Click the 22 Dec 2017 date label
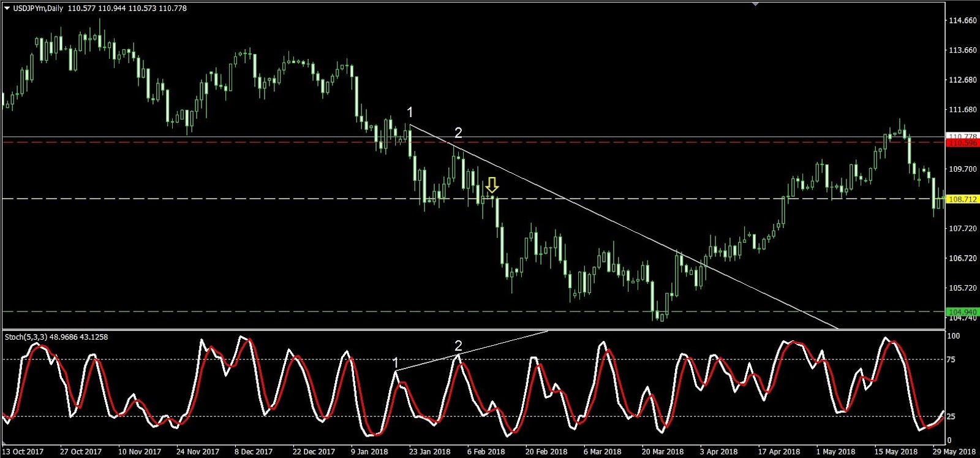The height and width of the screenshot is (458, 980). tap(314, 452)
